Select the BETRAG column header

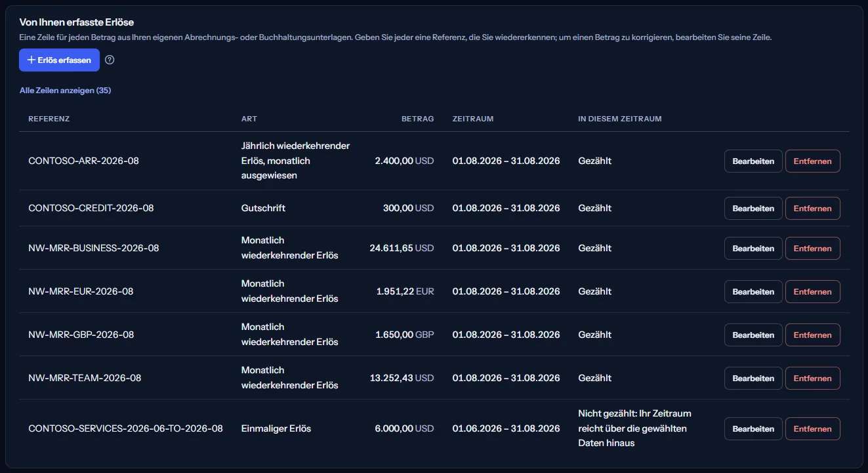[x=417, y=119]
